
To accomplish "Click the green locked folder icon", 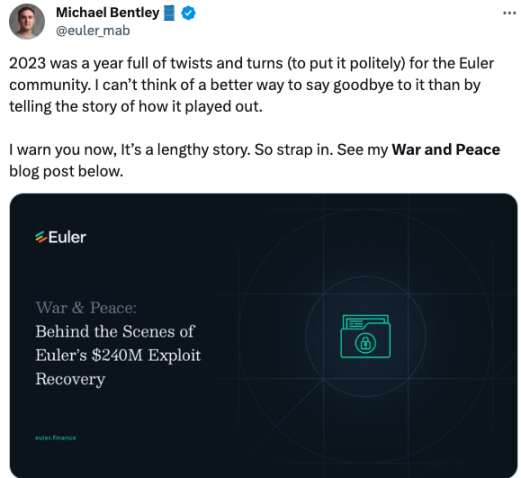I will coord(365,336).
